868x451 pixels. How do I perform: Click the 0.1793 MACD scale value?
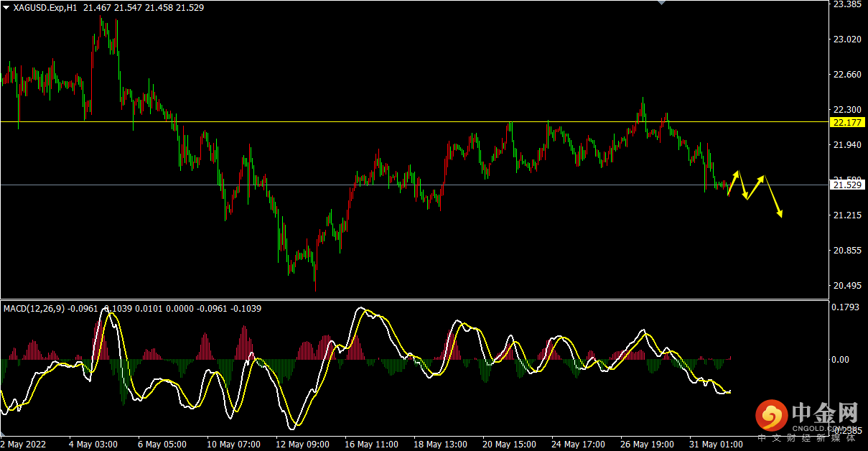(846, 308)
